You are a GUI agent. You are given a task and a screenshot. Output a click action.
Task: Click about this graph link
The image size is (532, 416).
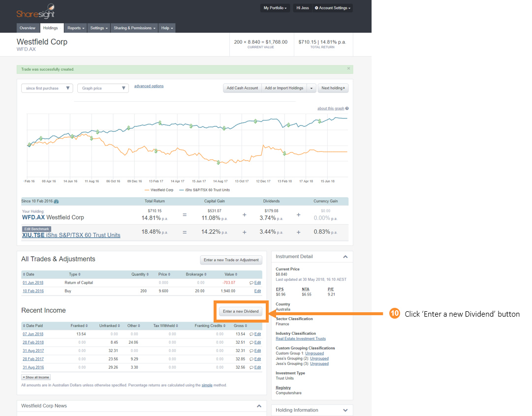pyautogui.click(x=331, y=109)
